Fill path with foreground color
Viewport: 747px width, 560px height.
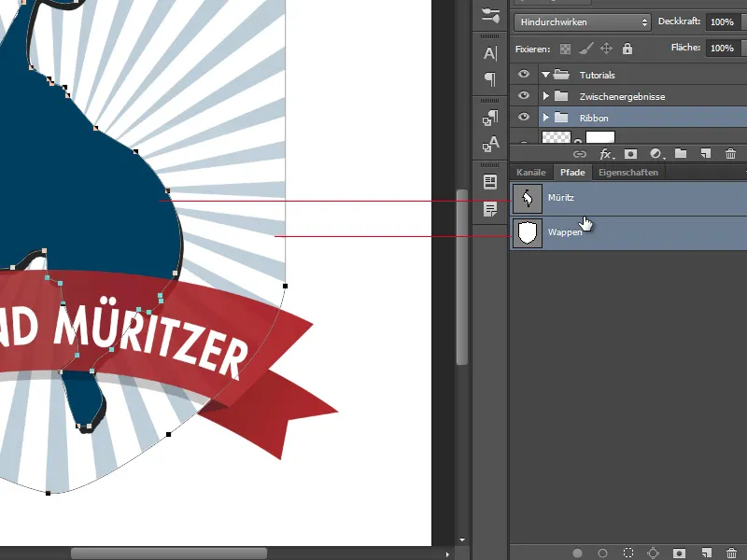click(x=577, y=553)
